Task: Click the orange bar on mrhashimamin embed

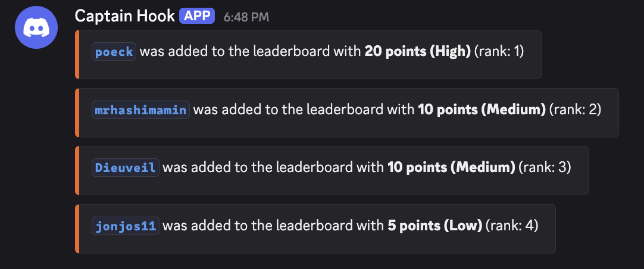Action: click(x=77, y=112)
